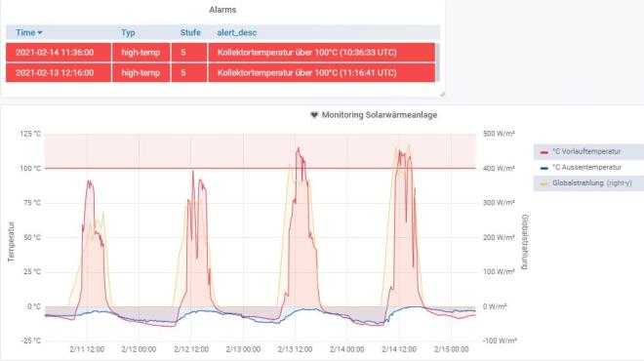
Task: Click the Typ column header
Action: (x=128, y=32)
